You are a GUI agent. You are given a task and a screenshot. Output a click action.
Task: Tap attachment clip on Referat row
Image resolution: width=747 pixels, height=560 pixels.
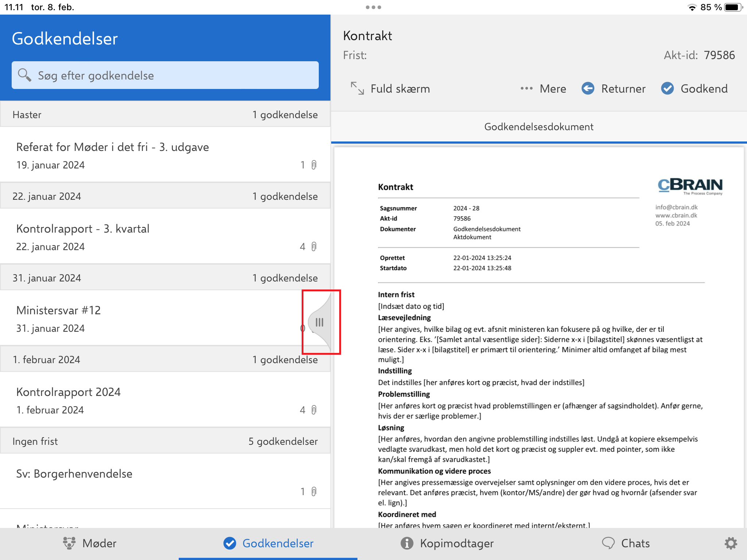[x=314, y=165]
